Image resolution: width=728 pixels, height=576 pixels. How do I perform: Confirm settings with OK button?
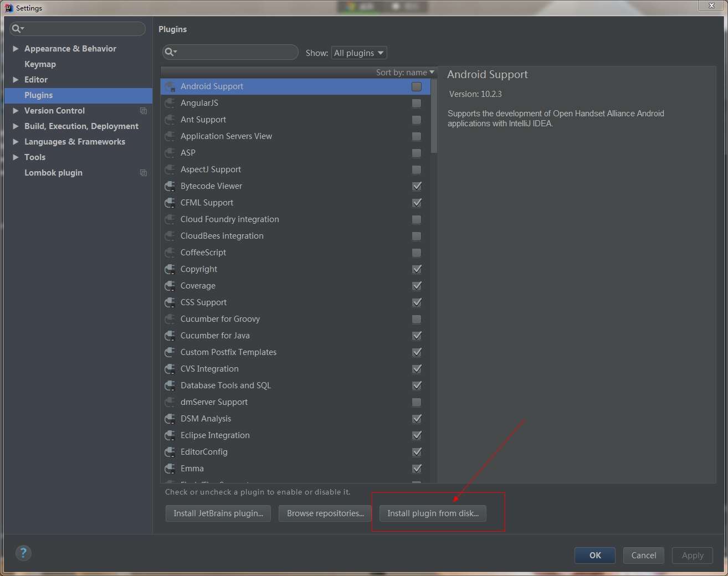pyautogui.click(x=595, y=556)
